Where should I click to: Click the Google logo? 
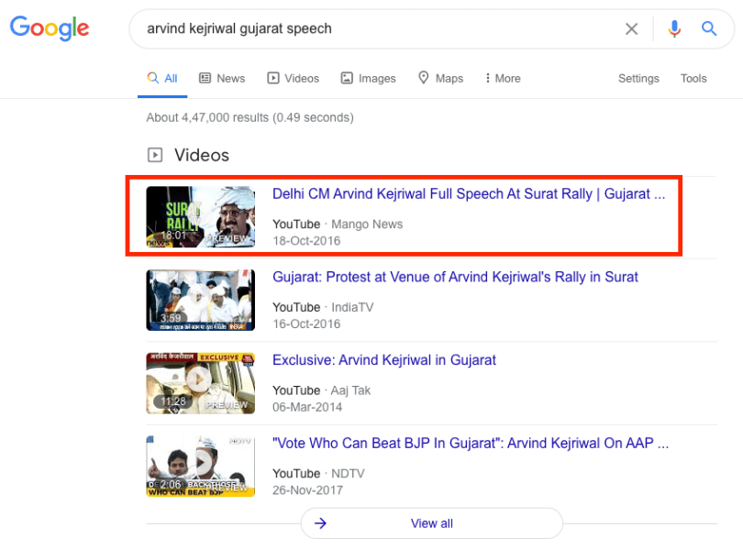pos(50,28)
